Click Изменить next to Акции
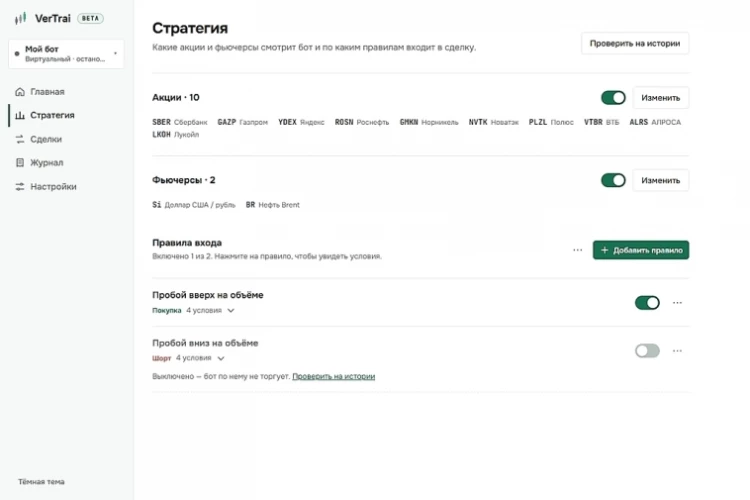 661,98
